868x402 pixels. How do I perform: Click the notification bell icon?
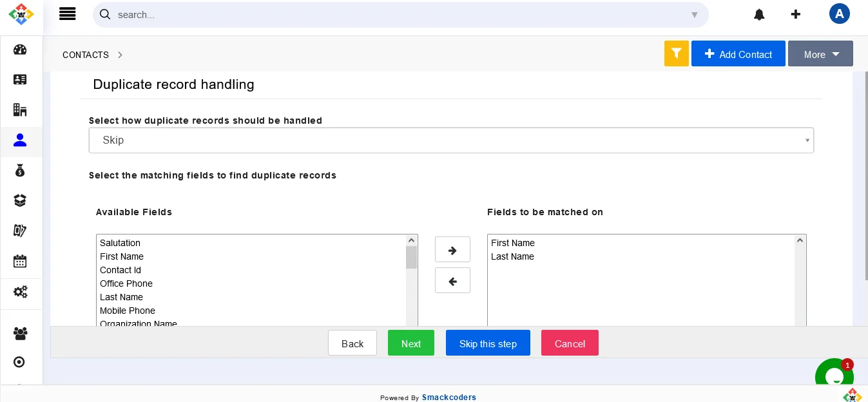pyautogui.click(x=759, y=14)
